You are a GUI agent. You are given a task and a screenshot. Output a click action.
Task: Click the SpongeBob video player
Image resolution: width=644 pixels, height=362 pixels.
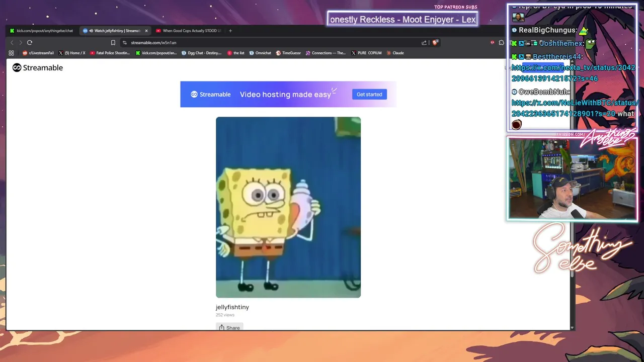[x=288, y=207]
